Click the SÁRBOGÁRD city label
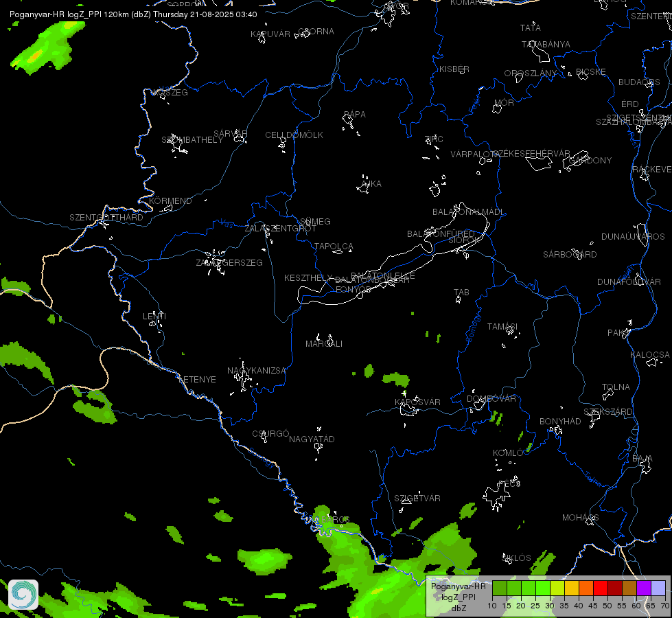The image size is (672, 618). [x=570, y=255]
